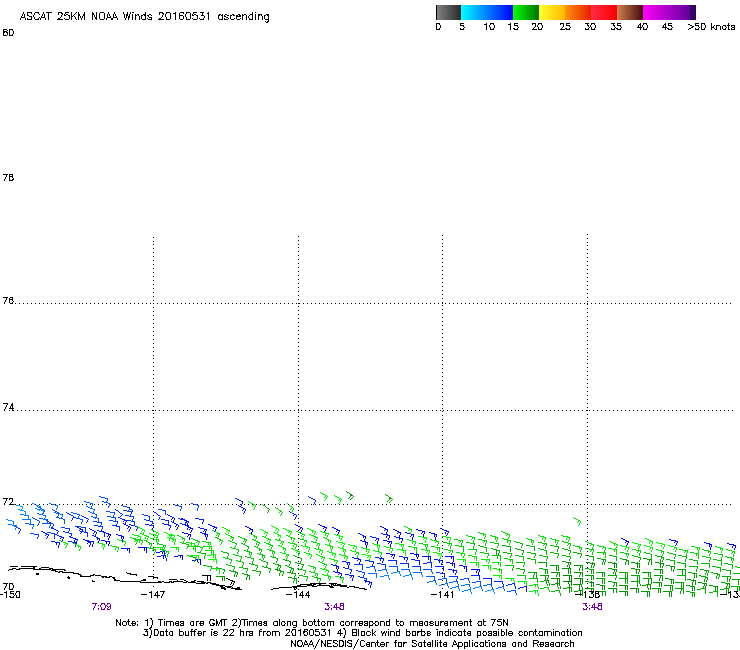
Task: Choose the yellow 20–25 knots legend segment
Action: [x=552, y=12]
